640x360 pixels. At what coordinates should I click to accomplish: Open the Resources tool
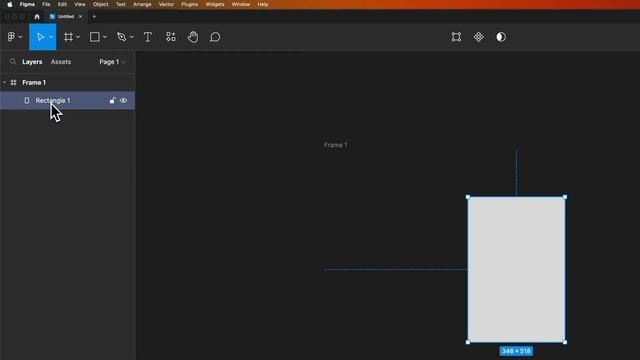tap(171, 37)
